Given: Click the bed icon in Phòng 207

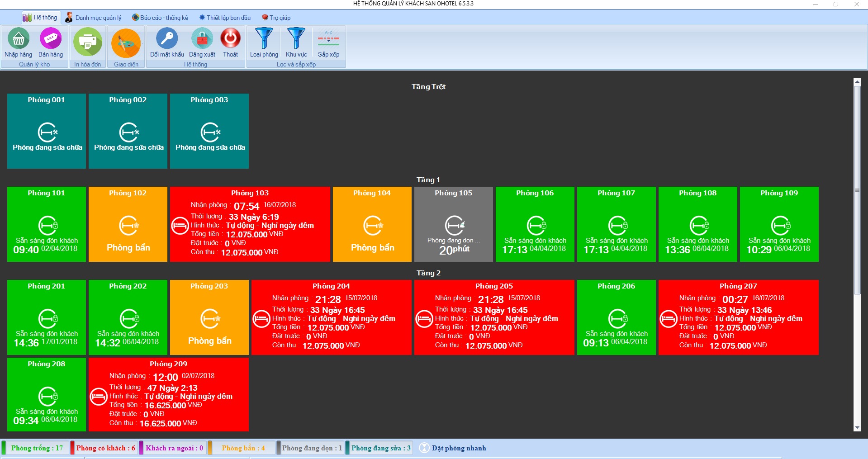Looking at the screenshot, I should [669, 319].
